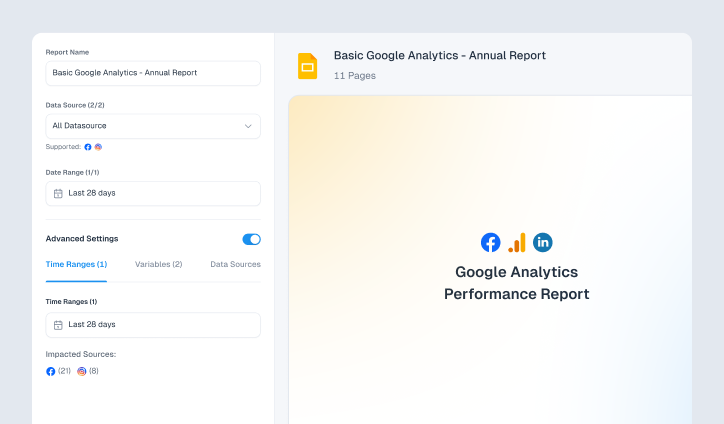Click the Facebook icon under Impacted Sources
The image size is (724, 424).
(x=51, y=371)
